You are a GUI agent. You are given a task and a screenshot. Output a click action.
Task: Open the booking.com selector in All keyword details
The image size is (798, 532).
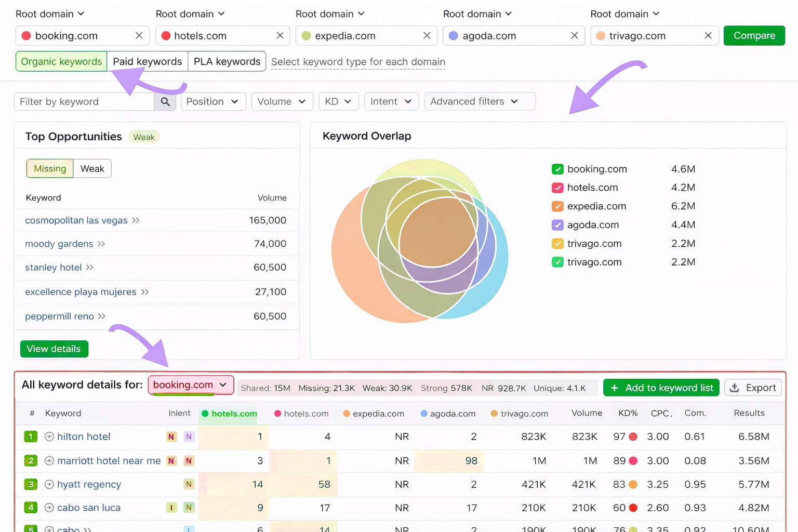tap(191, 385)
